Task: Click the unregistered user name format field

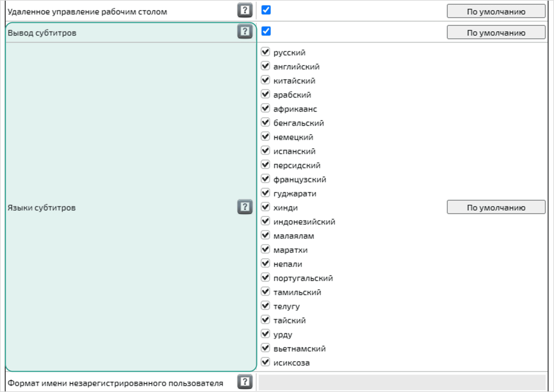Action: 402,383
